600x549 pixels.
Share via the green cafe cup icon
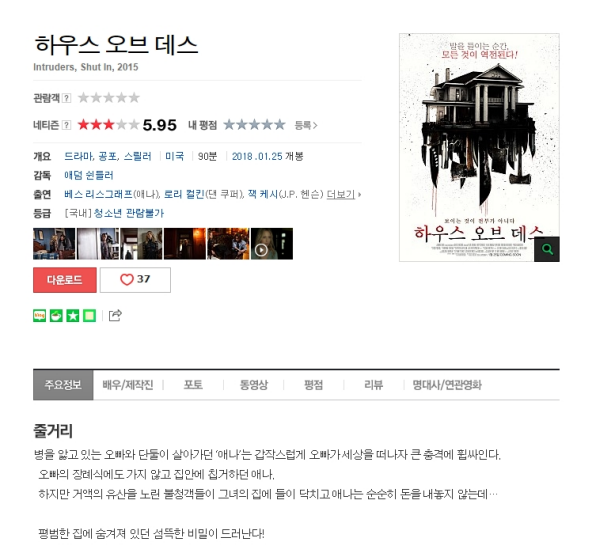click(x=56, y=316)
